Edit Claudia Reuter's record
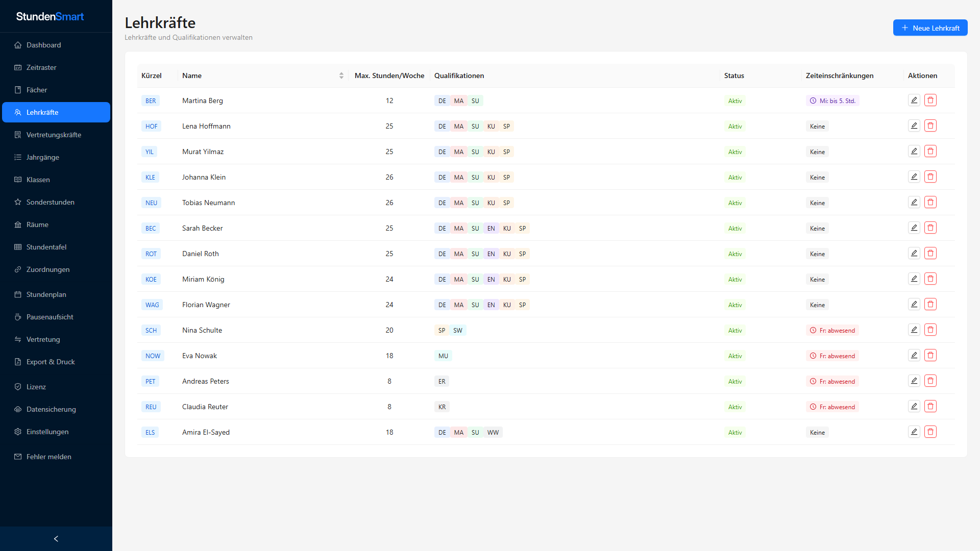Screen dimensions: 980x551 coord(914,407)
